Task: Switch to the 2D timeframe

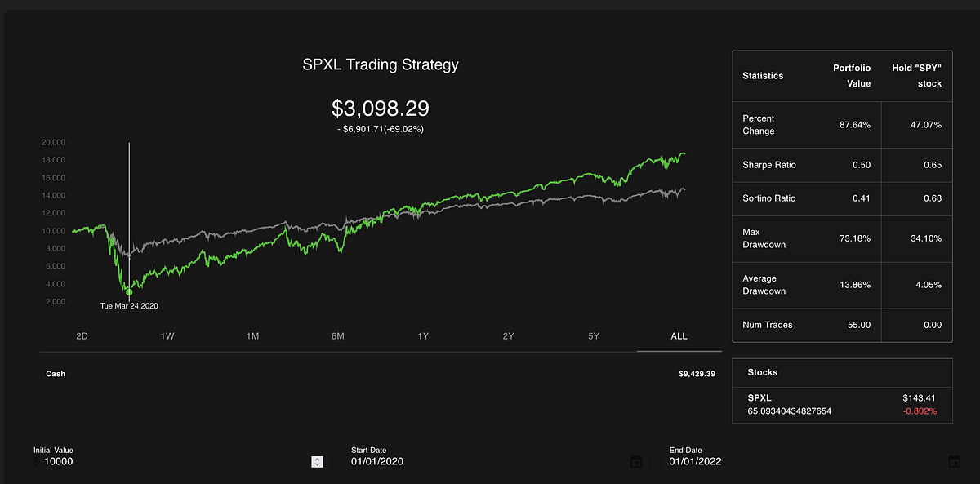Action: [81, 335]
